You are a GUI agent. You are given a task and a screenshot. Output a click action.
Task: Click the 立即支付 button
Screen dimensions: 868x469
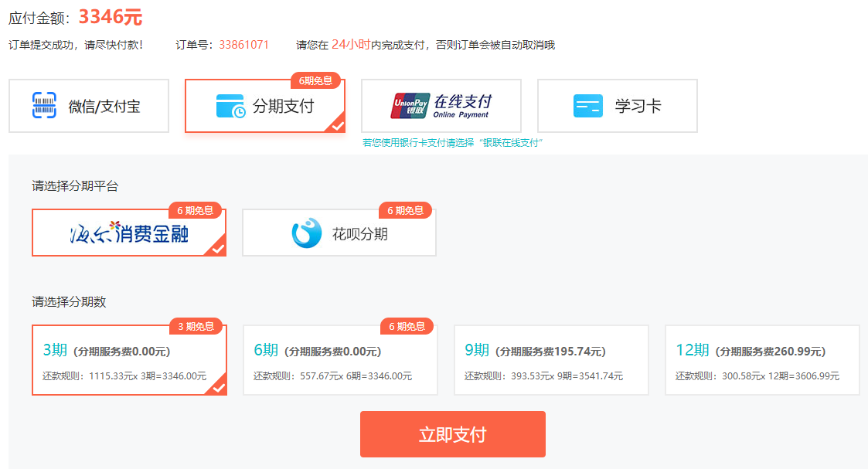coord(453,434)
